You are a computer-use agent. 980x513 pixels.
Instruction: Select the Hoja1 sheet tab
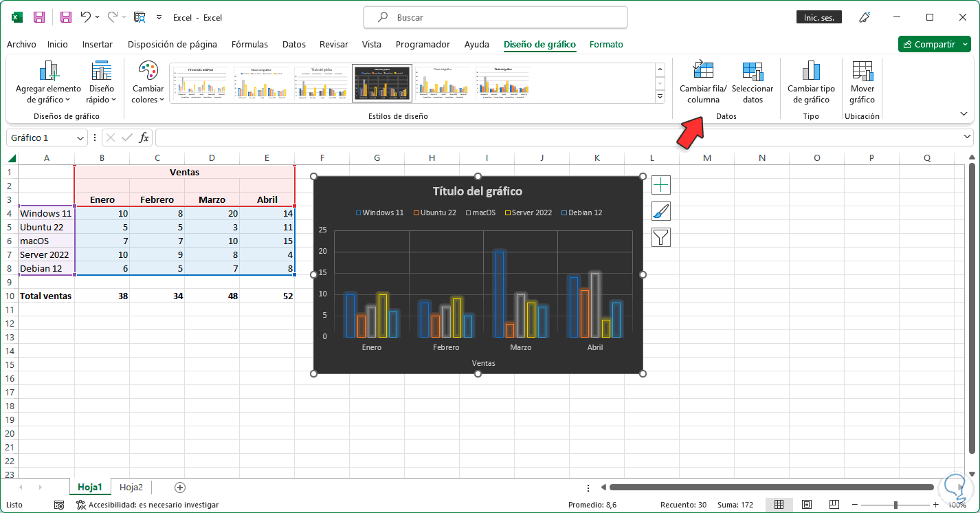(x=90, y=487)
